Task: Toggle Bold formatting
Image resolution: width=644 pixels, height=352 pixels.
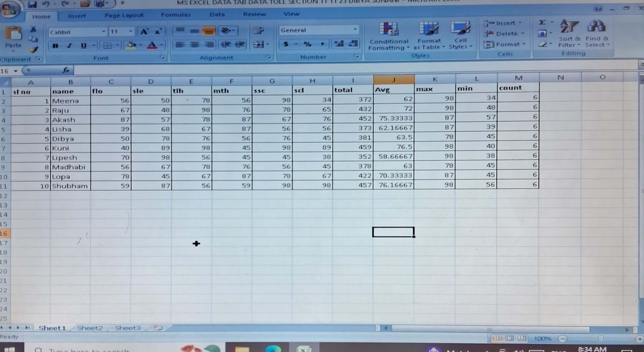Action: (55, 46)
